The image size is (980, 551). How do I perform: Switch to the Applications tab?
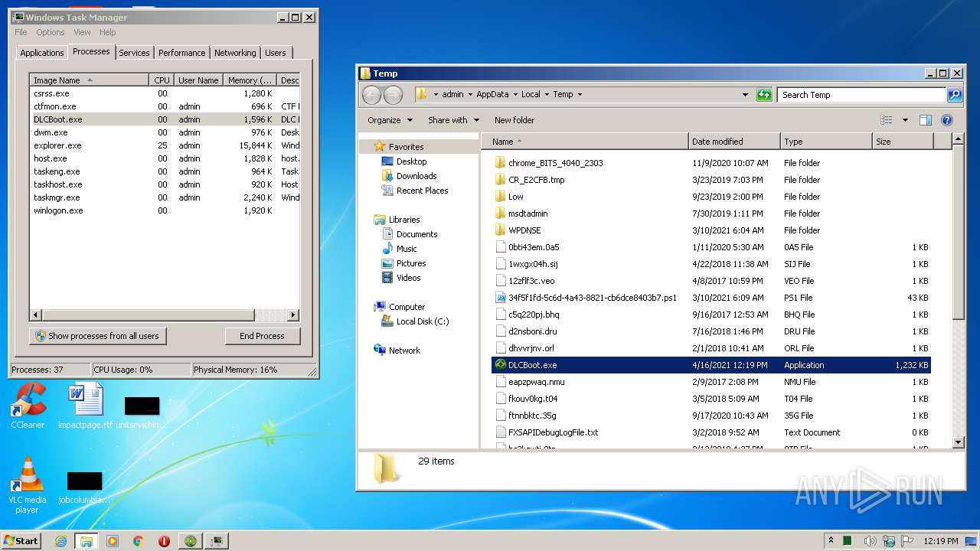[41, 53]
